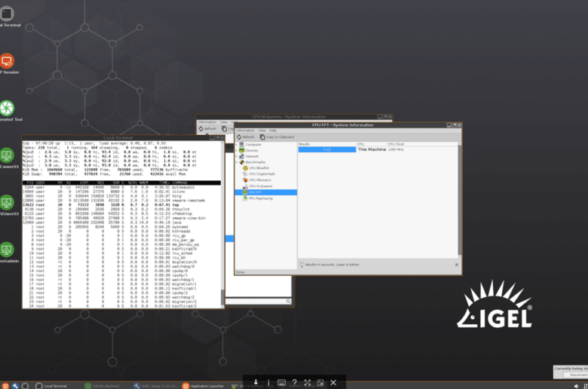
Task: Click the results pane vertical scrollbar
Action: (459, 201)
